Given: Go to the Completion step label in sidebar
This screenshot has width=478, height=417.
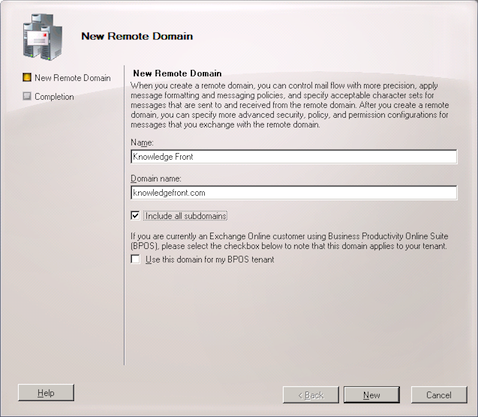Looking at the screenshot, I should click(x=54, y=97).
